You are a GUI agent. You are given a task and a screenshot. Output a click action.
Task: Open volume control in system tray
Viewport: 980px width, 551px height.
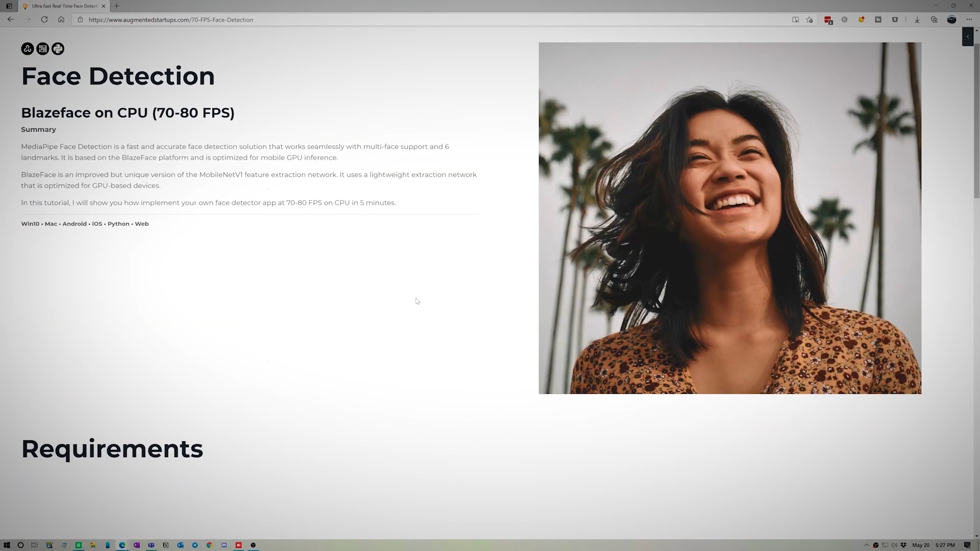(x=894, y=545)
